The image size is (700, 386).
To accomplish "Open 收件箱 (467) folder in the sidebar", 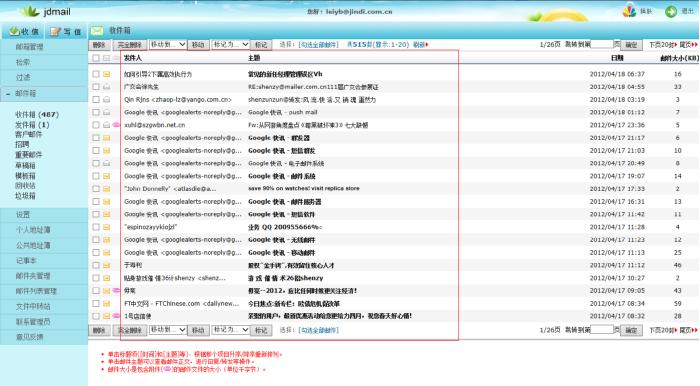I will tap(37, 115).
